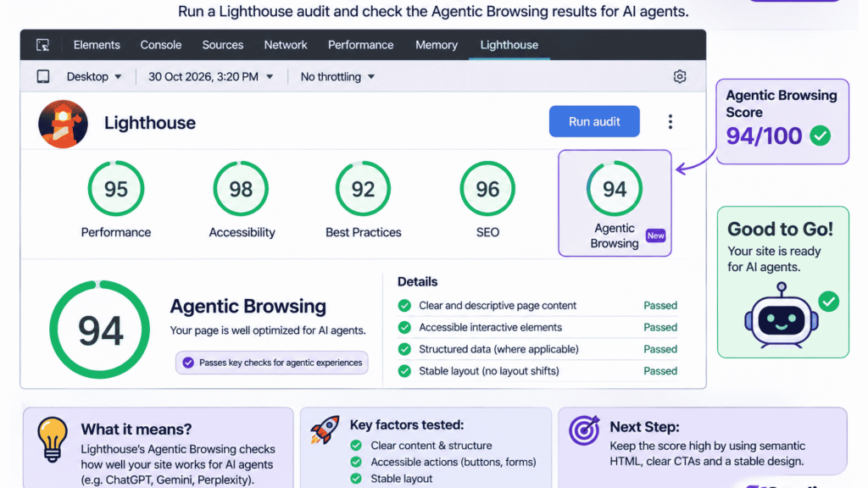Toggle the device toolbar icon beside Desktop
868x488 pixels.
point(43,76)
